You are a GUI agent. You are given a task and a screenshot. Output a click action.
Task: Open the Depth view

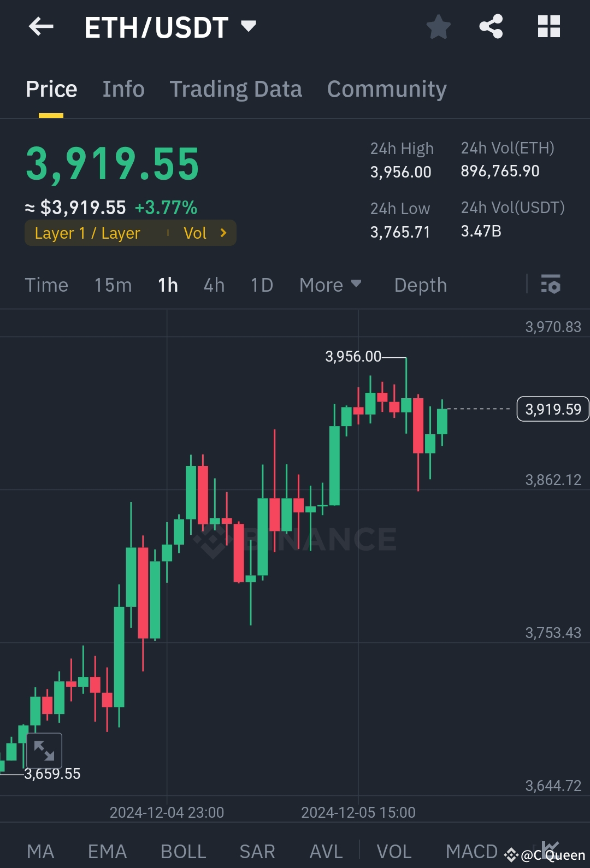[420, 285]
